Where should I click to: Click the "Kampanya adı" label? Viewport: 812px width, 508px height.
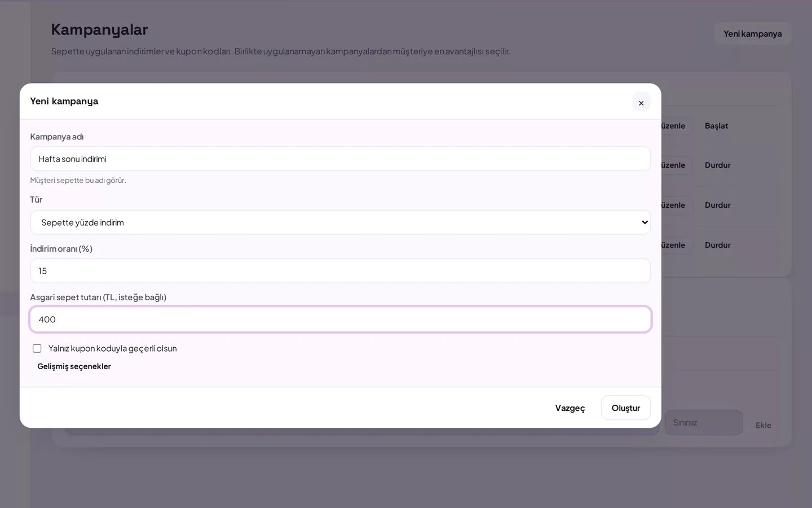click(x=57, y=137)
